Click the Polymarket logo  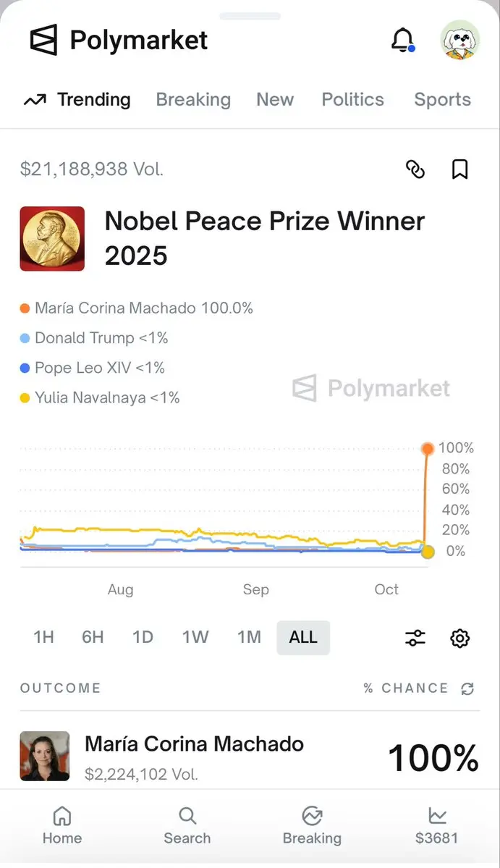[x=119, y=40]
